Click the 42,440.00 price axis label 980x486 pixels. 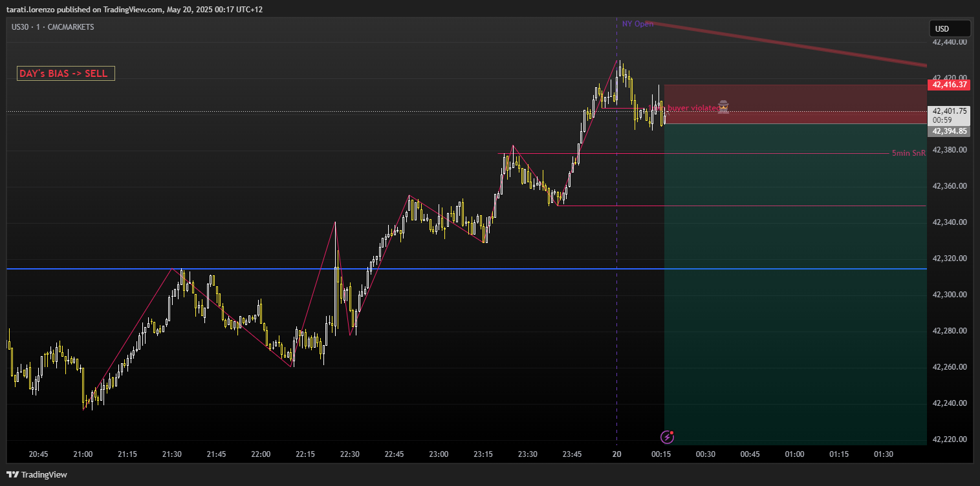[949, 42]
